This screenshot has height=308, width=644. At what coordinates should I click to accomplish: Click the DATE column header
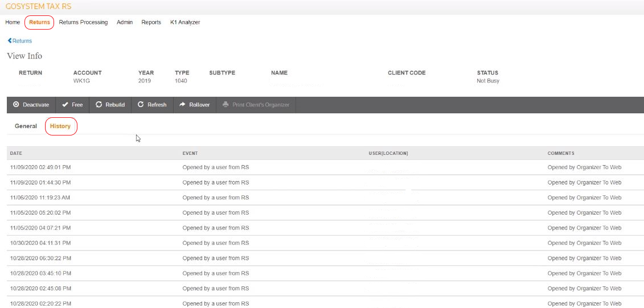coord(16,153)
